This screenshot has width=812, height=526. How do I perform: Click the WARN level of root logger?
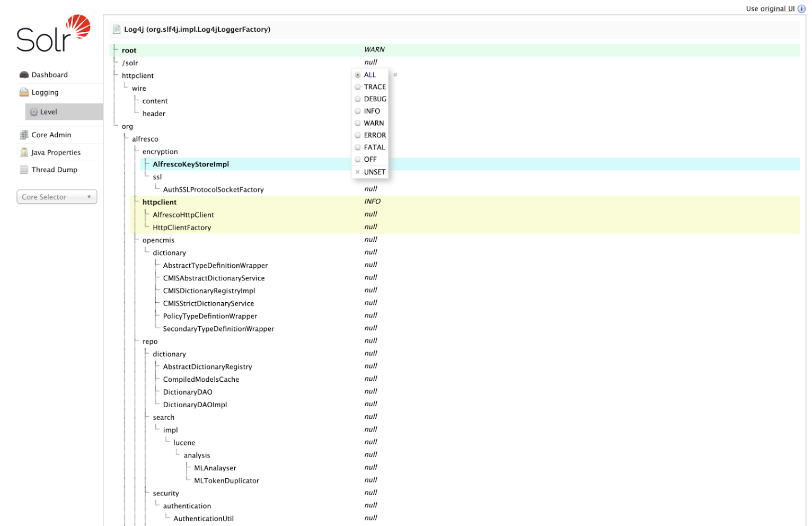pos(374,50)
